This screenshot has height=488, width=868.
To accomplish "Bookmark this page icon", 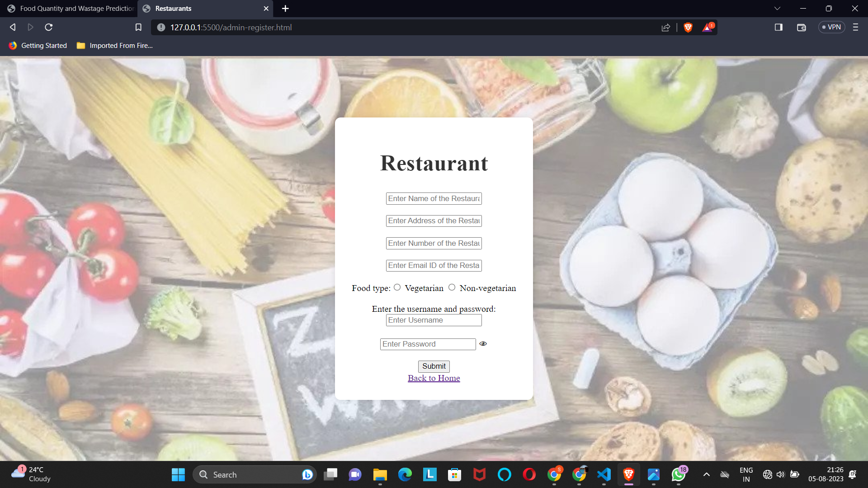I will coord(138,28).
